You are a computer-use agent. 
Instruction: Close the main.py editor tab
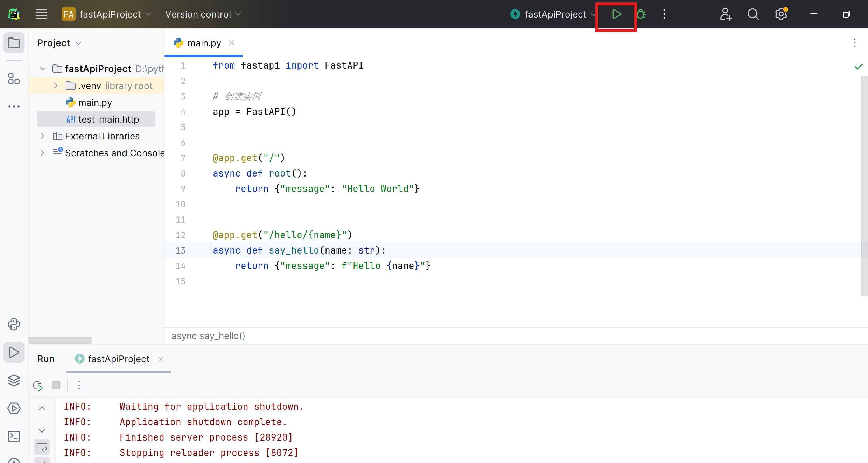pos(232,43)
